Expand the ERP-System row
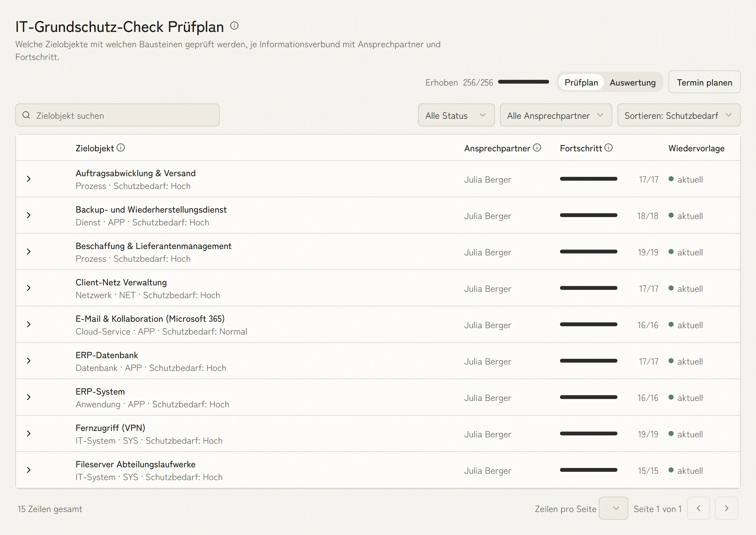 click(x=29, y=397)
